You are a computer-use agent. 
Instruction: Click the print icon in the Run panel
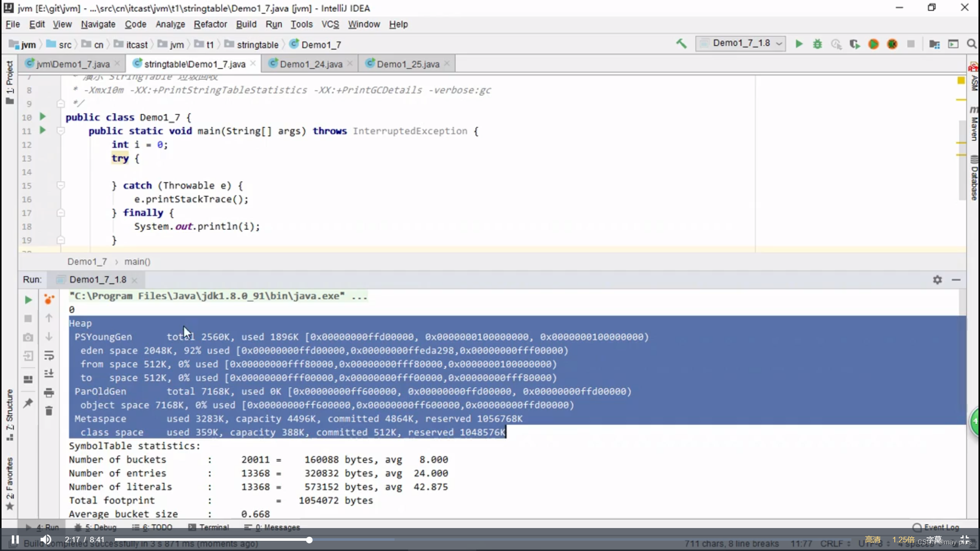[49, 393]
